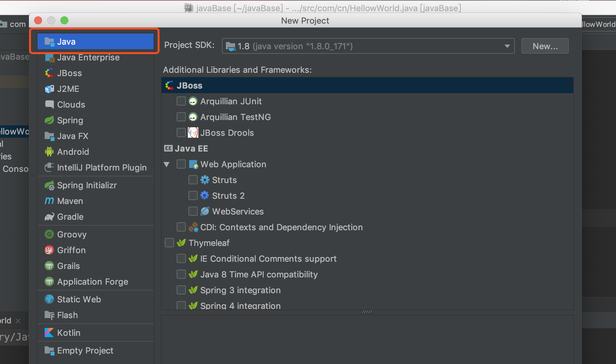The image size is (616, 364).
Task: Enable the WebServices checkbox
Action: tap(193, 212)
